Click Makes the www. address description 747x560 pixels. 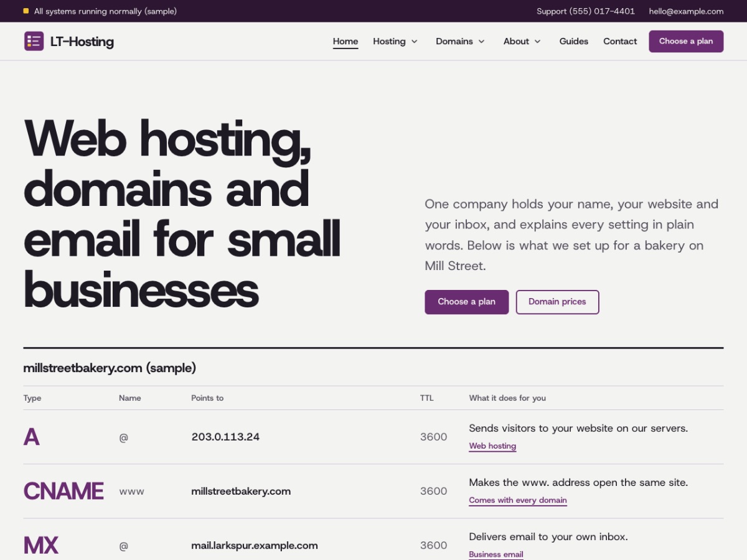578,482
